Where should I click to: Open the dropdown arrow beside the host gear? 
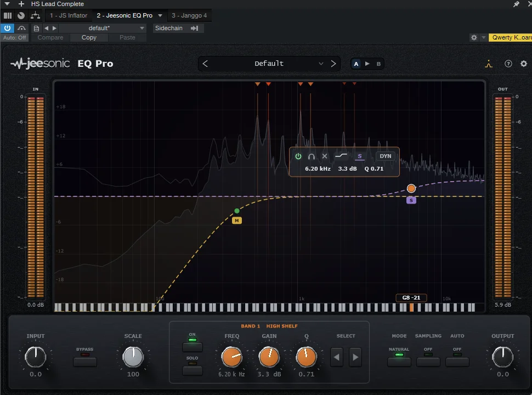(x=484, y=37)
